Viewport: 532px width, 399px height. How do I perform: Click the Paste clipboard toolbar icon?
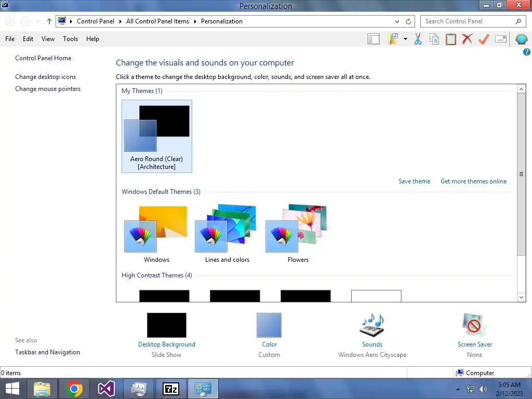(x=451, y=39)
